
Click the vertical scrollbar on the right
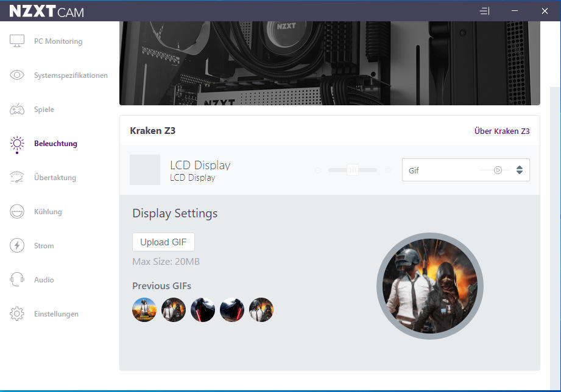point(556,238)
